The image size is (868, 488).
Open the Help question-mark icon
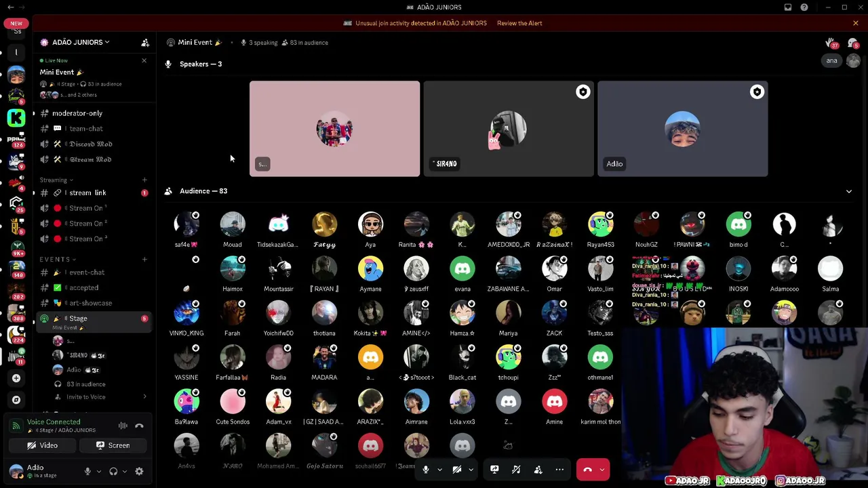coord(804,7)
